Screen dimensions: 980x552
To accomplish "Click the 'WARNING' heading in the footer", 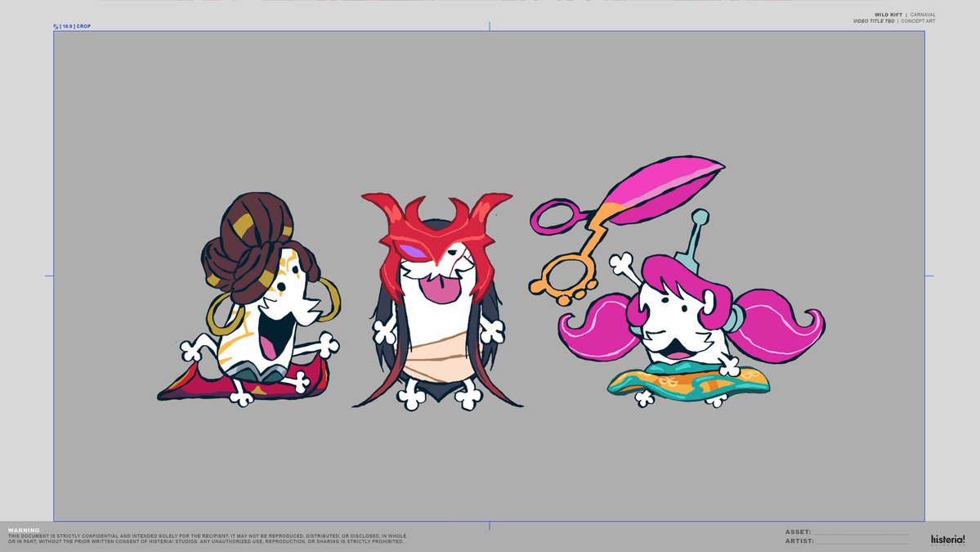I will (x=23, y=530).
